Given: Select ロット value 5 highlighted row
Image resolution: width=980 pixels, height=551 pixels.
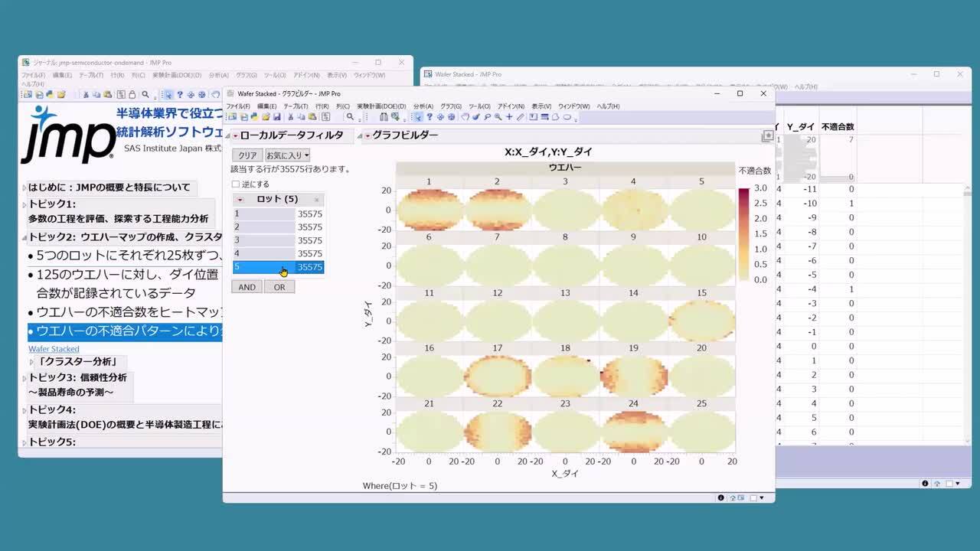Looking at the screenshot, I should (x=279, y=267).
